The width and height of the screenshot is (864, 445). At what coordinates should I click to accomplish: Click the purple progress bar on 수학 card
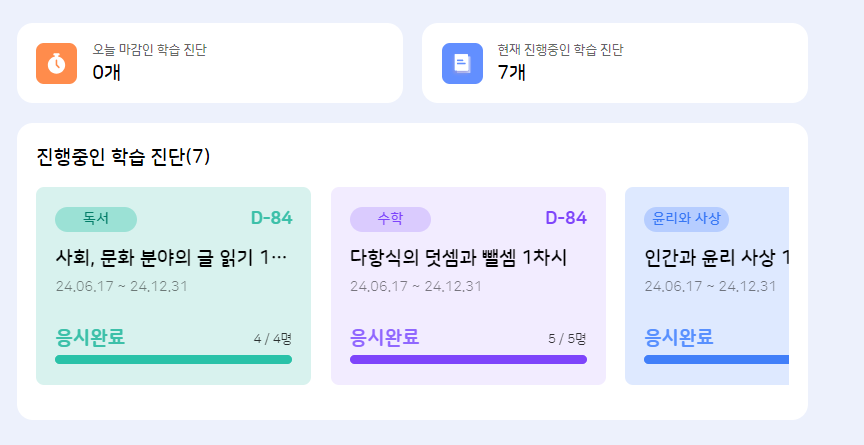(468, 360)
